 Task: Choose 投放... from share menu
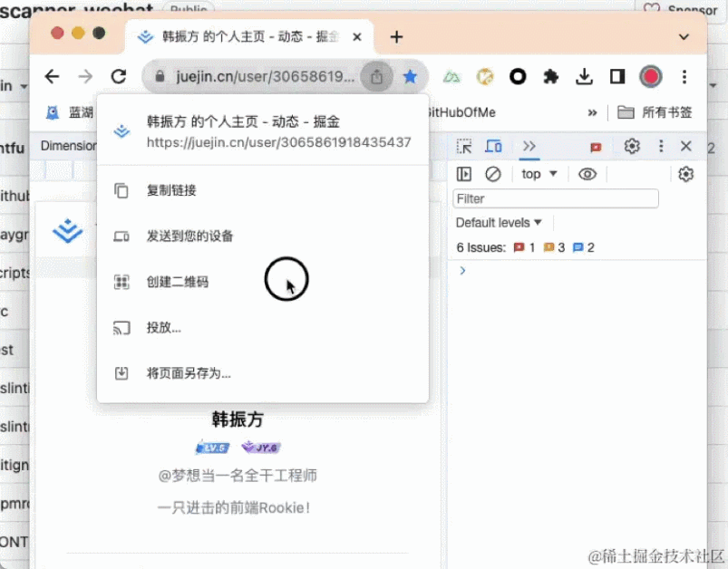pos(263,328)
